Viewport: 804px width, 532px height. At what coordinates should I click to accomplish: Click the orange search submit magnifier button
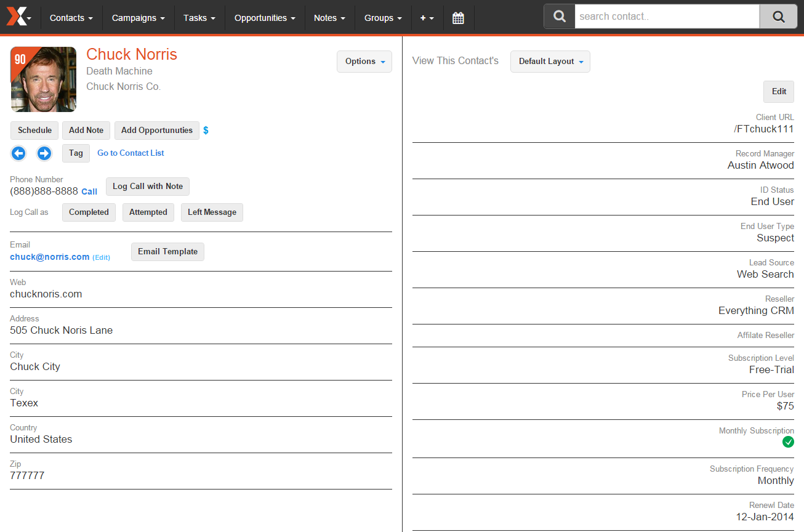click(779, 17)
